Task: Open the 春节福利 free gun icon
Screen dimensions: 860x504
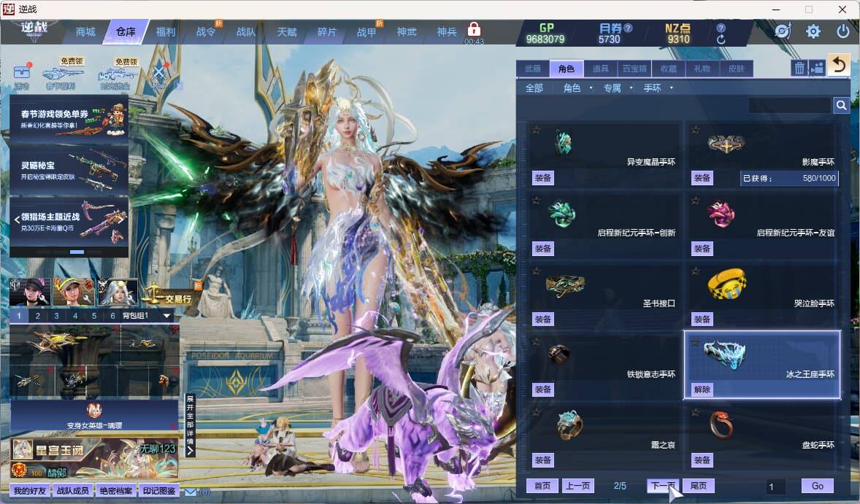Action: click(62, 74)
